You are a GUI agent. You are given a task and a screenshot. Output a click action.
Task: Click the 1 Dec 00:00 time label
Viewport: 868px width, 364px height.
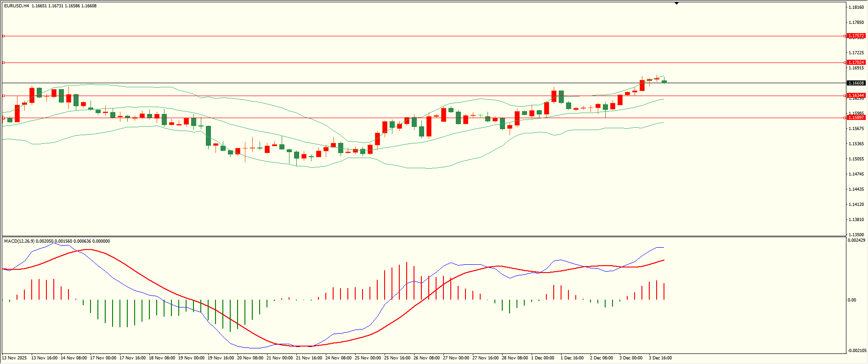tap(543, 358)
